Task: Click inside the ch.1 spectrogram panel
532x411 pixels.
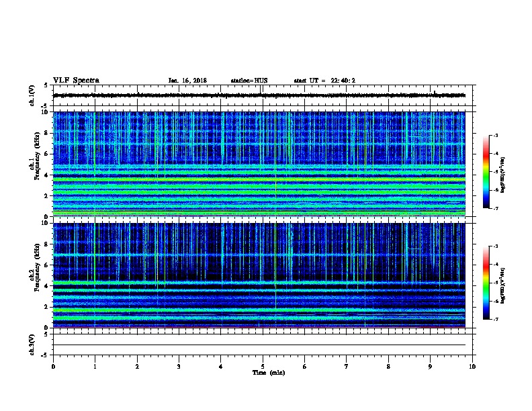Action: tap(259, 164)
